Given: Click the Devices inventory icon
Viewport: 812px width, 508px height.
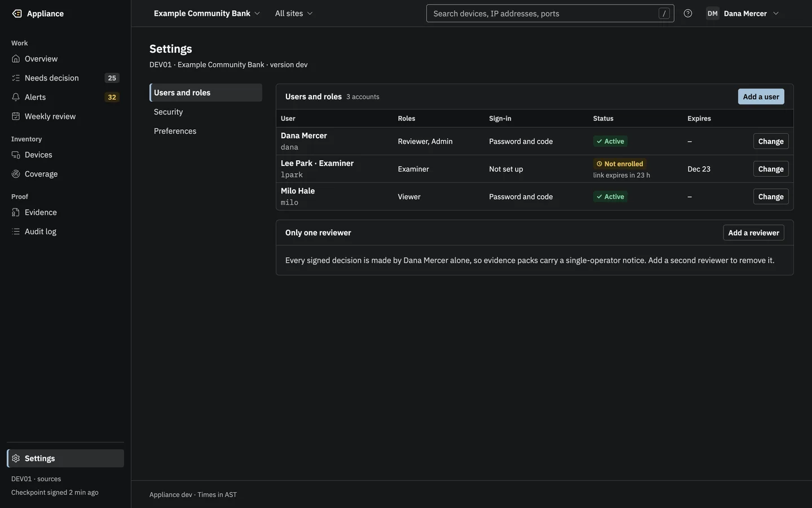Looking at the screenshot, I should point(16,155).
